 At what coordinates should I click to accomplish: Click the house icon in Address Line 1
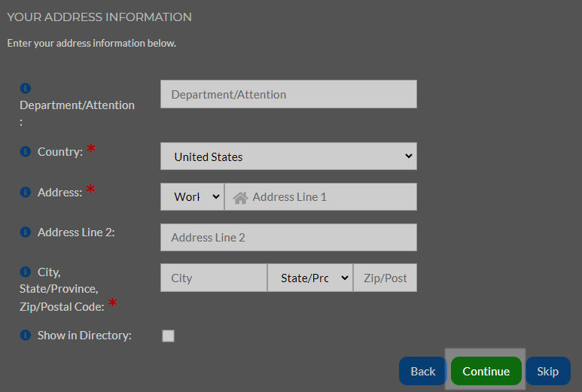[240, 197]
